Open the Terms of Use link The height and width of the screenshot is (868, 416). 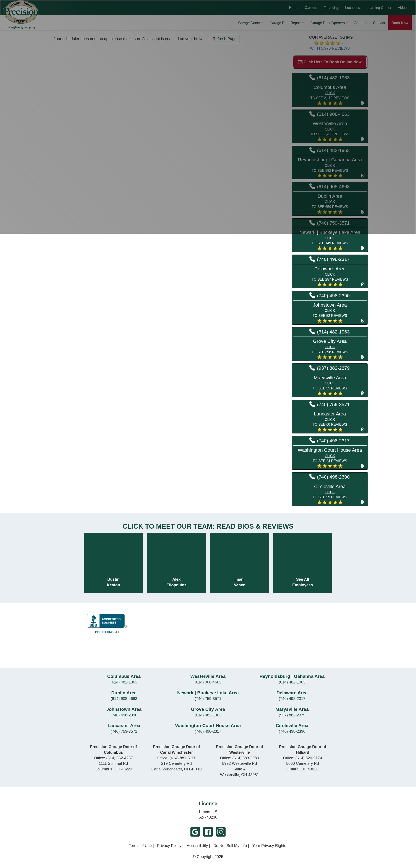pyautogui.click(x=140, y=845)
